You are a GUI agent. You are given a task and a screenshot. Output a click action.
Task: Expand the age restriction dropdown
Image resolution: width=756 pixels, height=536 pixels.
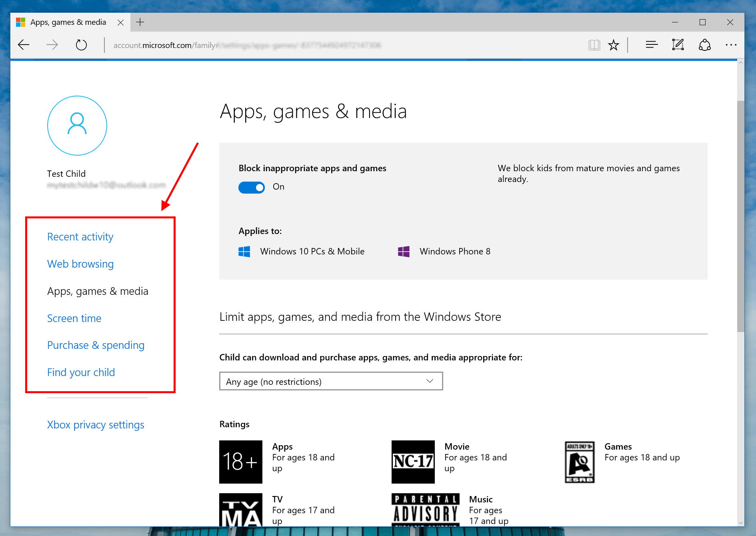(331, 381)
